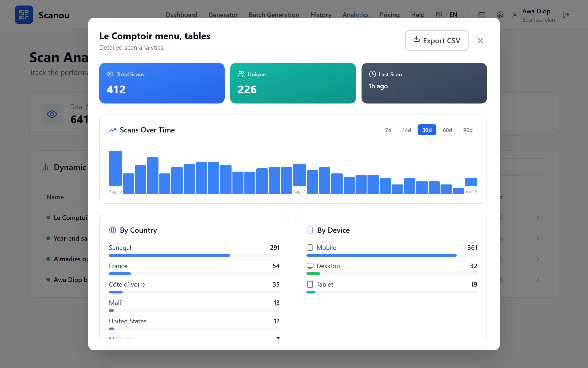Click the background eye icon near Total 641
The width and height of the screenshot is (588, 368).
point(52,114)
